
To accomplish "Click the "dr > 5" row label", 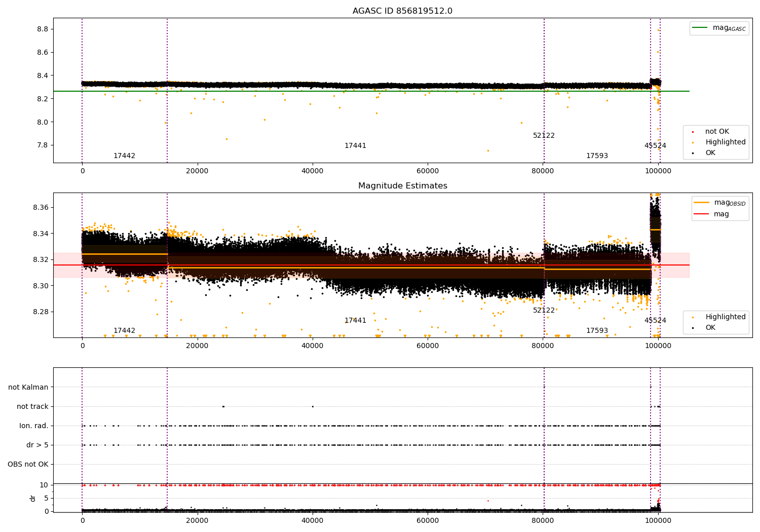I will coord(37,445).
